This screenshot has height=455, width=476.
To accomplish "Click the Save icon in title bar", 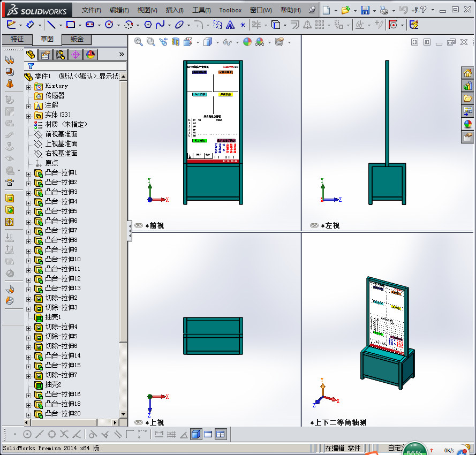I will tap(365, 10).
